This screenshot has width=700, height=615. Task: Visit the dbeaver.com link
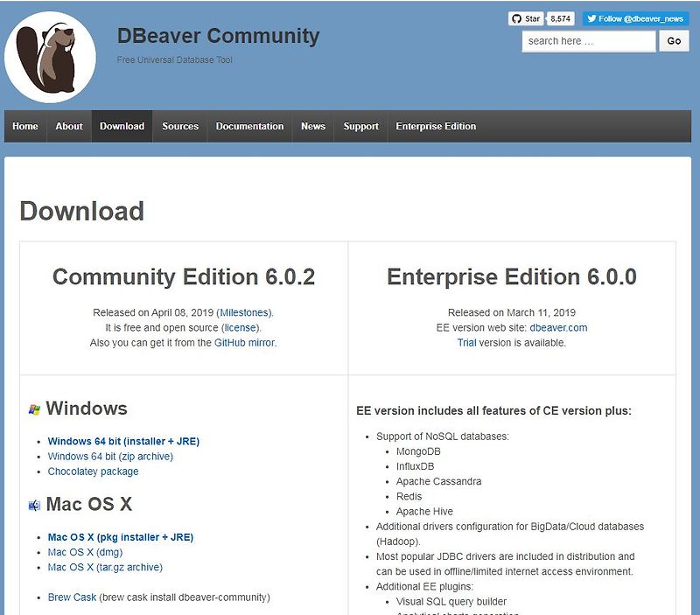[x=558, y=327]
